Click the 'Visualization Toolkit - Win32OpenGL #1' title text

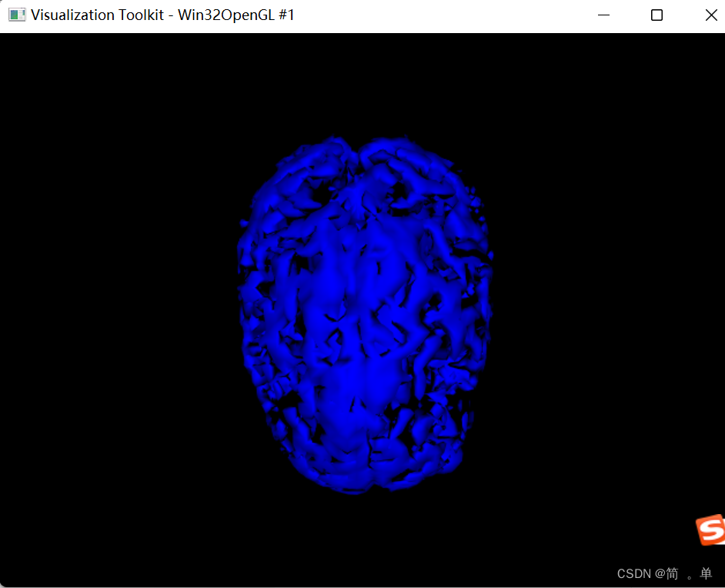pos(162,15)
